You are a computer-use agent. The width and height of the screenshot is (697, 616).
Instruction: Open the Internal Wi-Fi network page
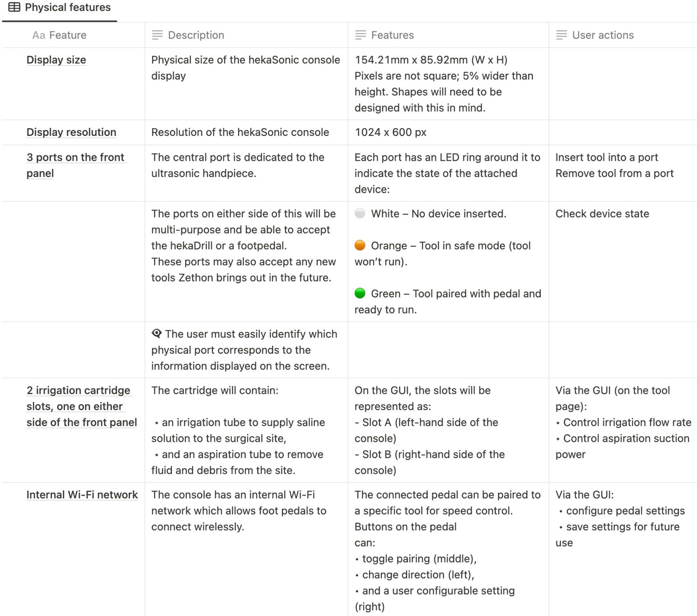pyautogui.click(x=82, y=495)
